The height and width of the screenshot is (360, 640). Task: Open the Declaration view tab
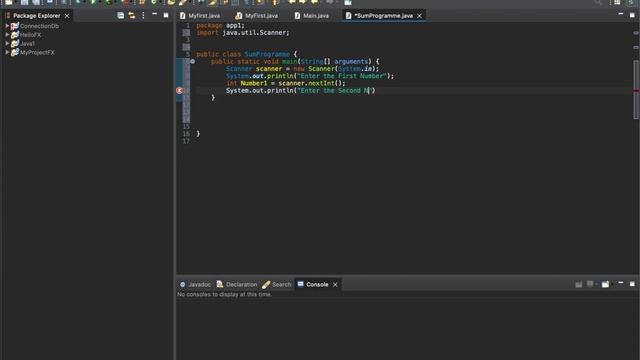pos(237,284)
